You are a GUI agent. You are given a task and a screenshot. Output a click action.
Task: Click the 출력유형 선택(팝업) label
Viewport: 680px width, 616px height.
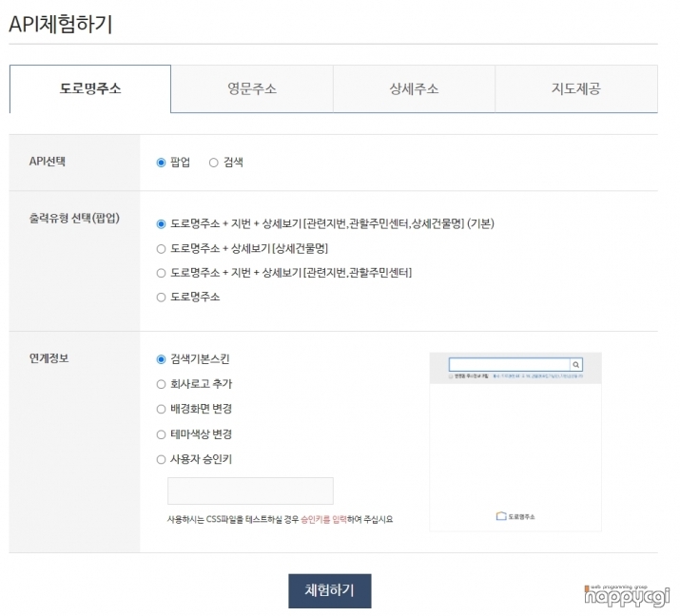pyautogui.click(x=74, y=218)
